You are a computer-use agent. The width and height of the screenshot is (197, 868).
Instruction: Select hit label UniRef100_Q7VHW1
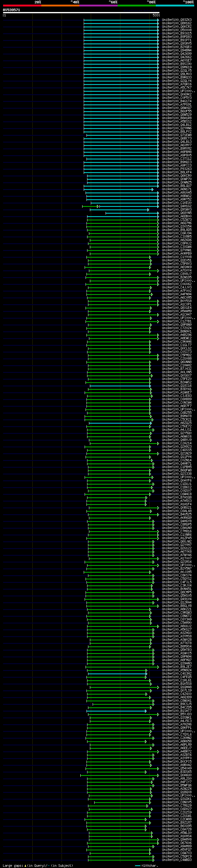pyautogui.click(x=177, y=250)
